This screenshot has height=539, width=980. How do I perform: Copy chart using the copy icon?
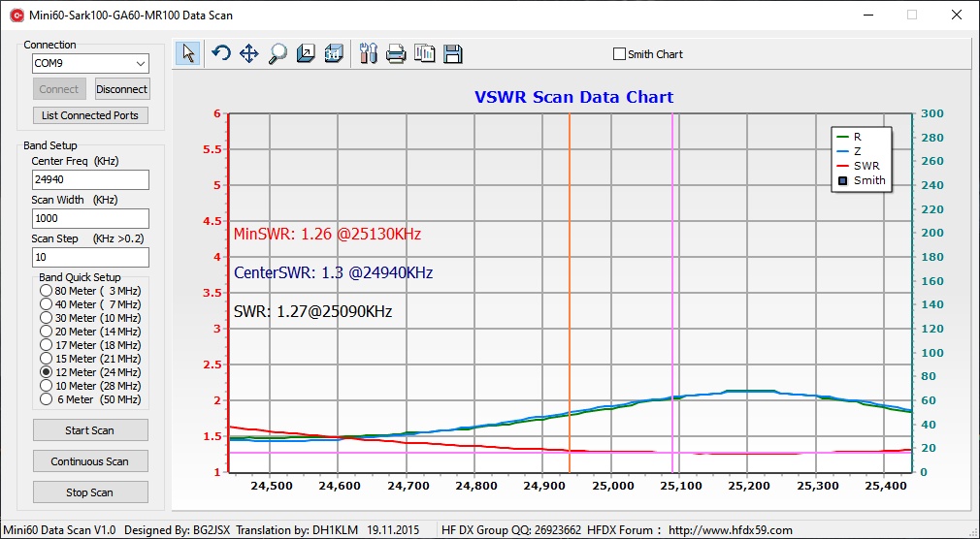(x=424, y=53)
